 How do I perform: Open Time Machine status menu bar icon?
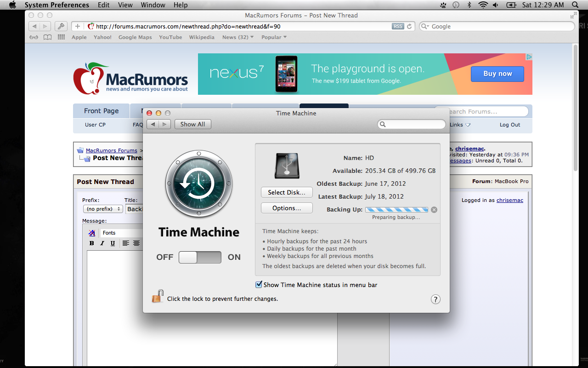[x=456, y=5]
